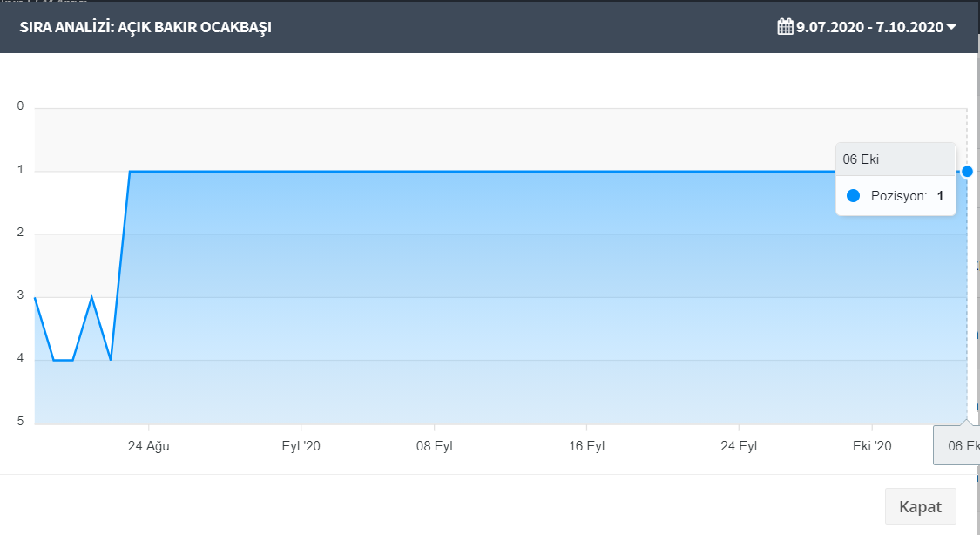980x535 pixels.
Task: Click the "Eki '20" x-axis label
Action: click(872, 445)
